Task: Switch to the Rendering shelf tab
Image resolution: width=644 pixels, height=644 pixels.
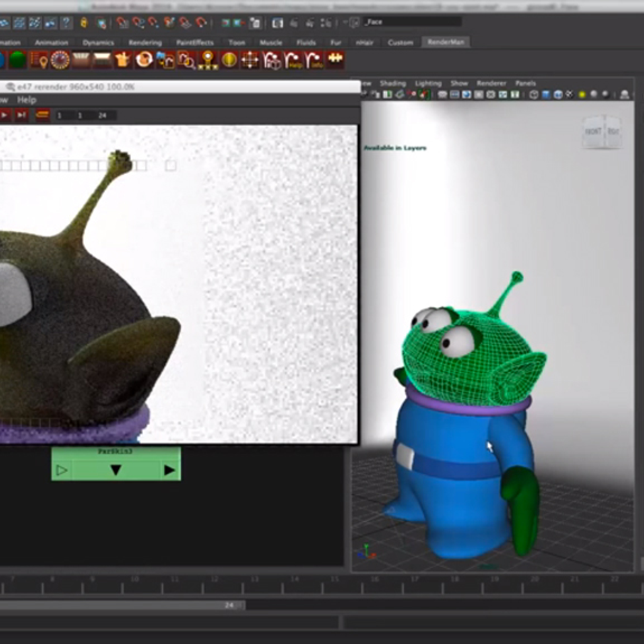Action: tap(145, 42)
